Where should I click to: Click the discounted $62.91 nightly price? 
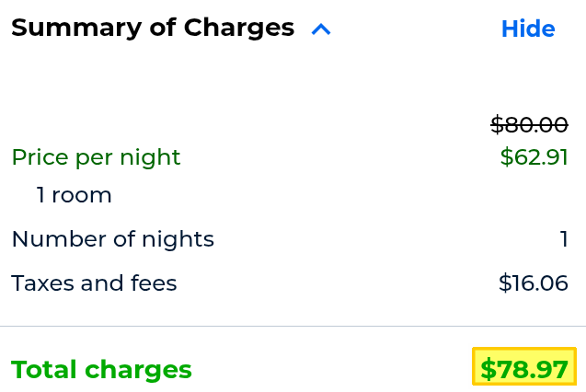click(534, 157)
